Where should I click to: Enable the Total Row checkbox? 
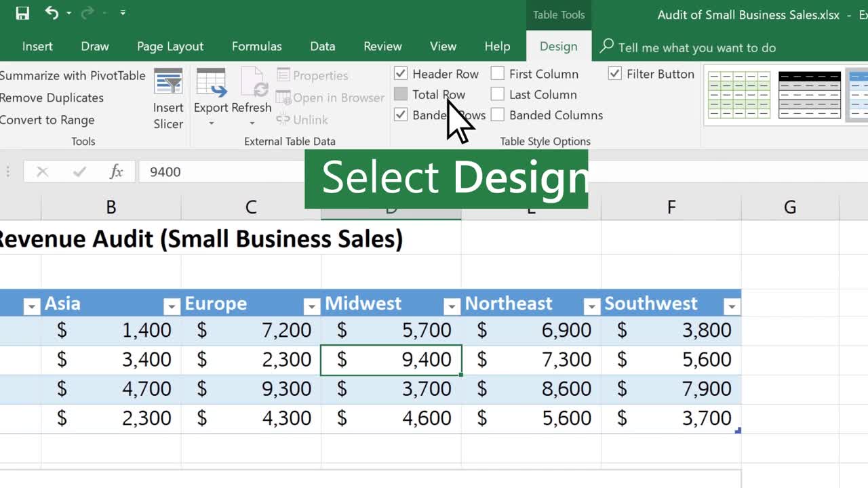pos(401,94)
